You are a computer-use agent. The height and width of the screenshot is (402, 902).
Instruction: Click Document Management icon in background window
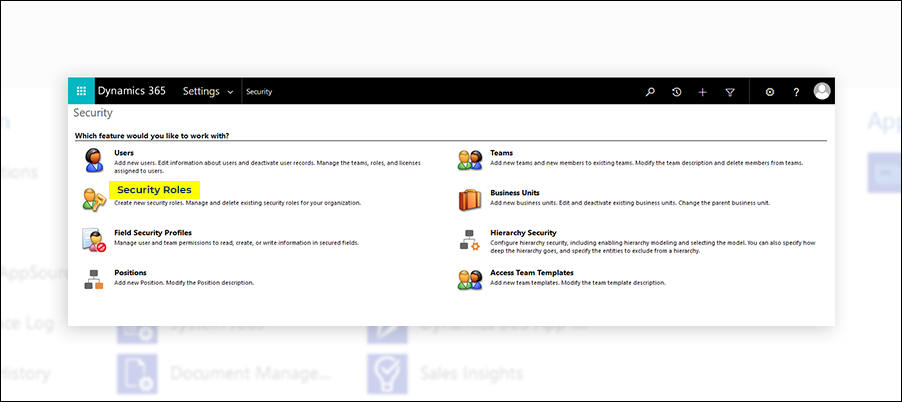coord(137,373)
